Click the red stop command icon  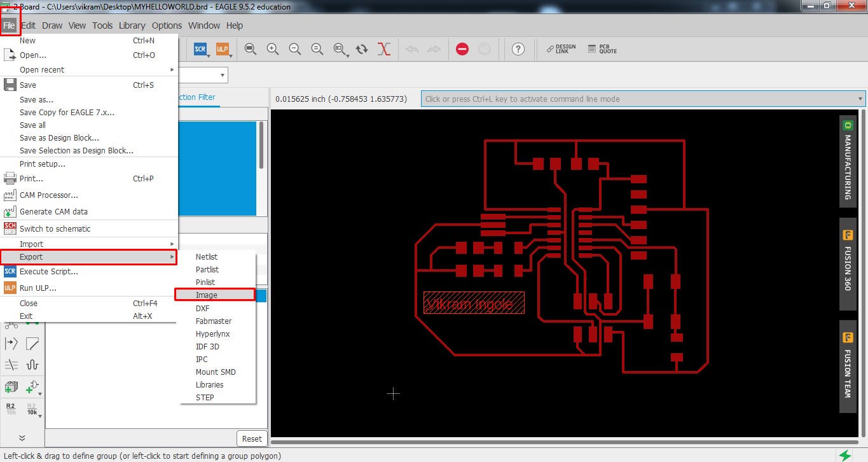[462, 49]
